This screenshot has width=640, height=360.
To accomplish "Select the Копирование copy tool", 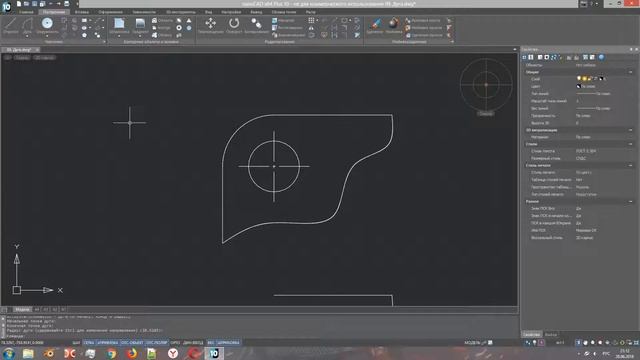I will click(256, 25).
